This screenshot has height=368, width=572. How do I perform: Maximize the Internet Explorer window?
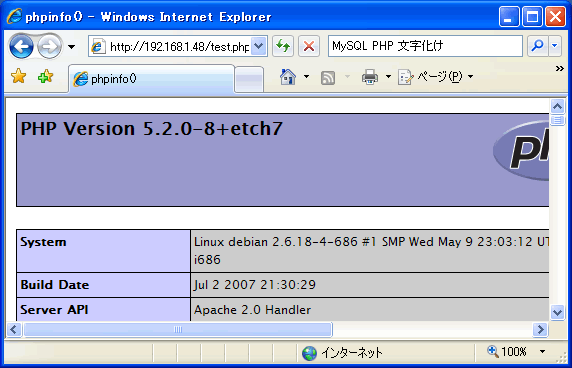coord(532,17)
